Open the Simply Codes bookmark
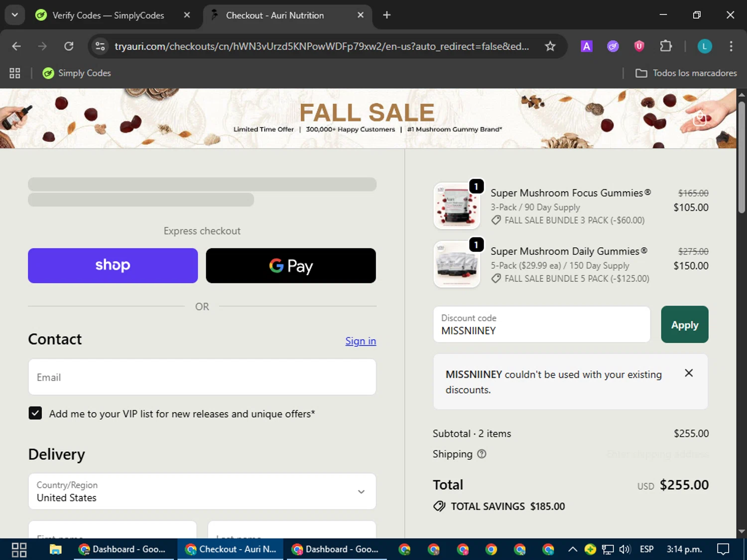 (77, 73)
